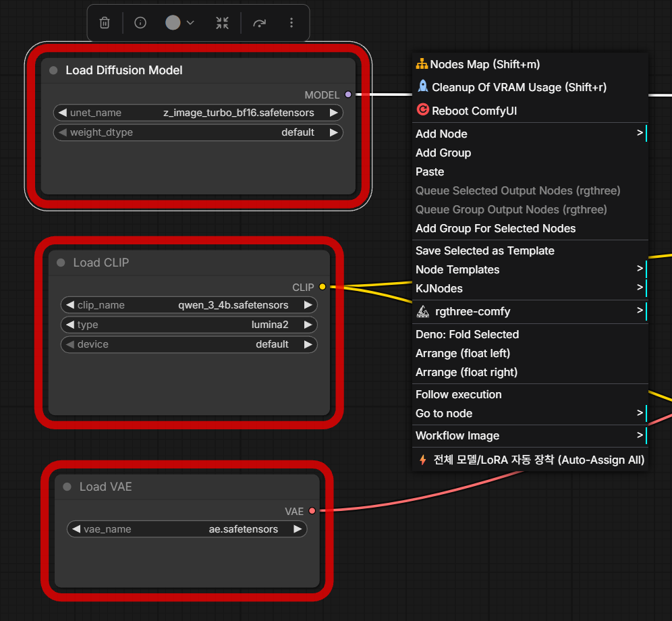This screenshot has width=672, height=621.
Task: Run Cleanup Of VRAM Usage
Action: coord(530,88)
